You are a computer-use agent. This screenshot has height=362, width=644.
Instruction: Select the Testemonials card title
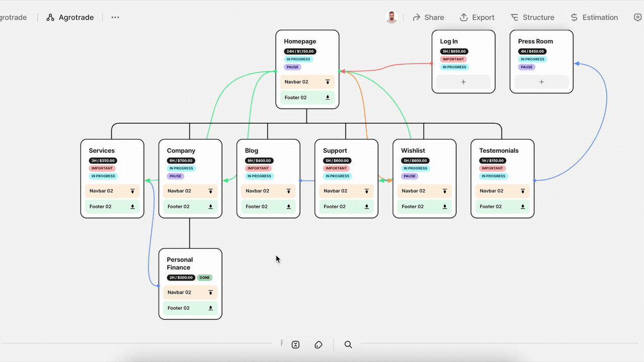[499, 150]
